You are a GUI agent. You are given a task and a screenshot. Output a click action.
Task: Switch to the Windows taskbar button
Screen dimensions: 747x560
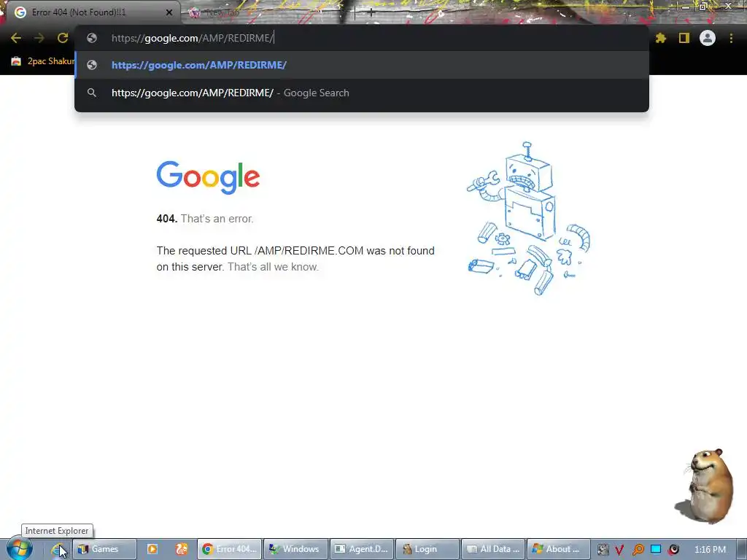point(296,549)
